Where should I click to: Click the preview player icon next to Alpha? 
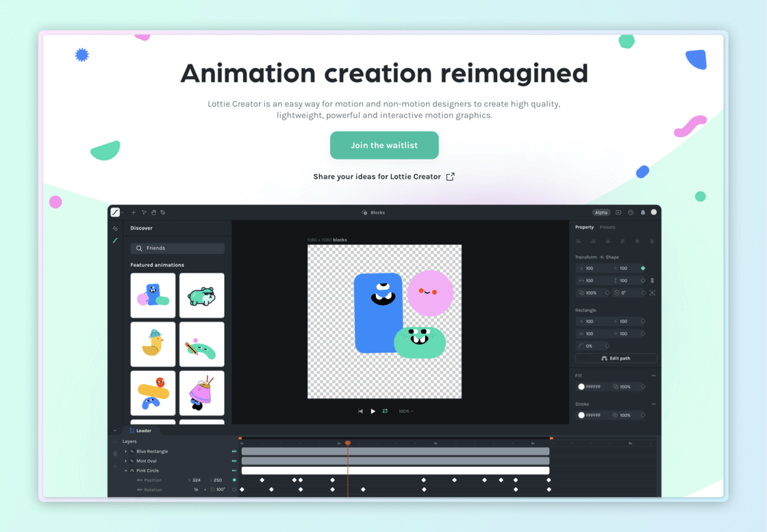tap(618, 212)
